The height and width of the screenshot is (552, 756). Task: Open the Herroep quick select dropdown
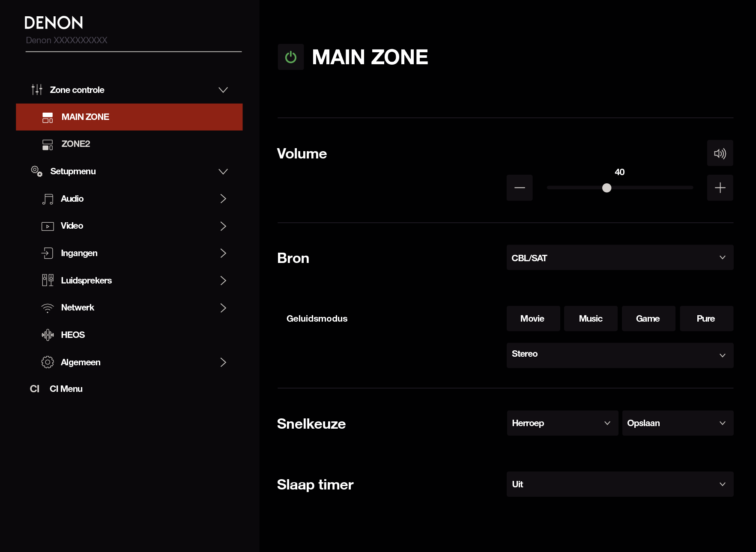pos(562,423)
